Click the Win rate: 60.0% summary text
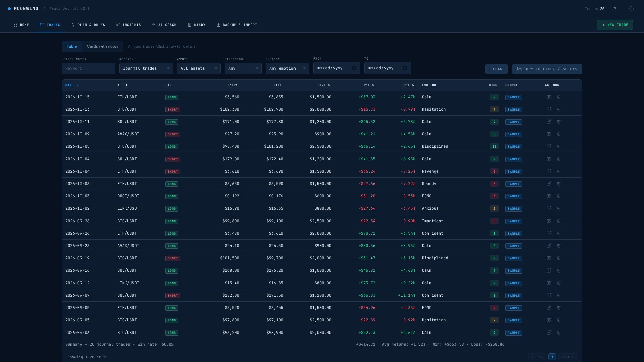The width and height of the screenshot is (644, 362). coord(156,344)
